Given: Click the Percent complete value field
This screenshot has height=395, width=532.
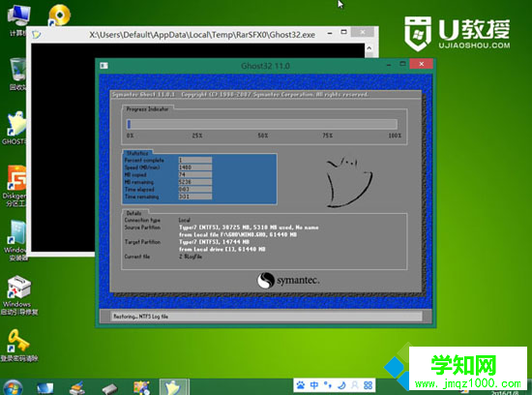Looking at the screenshot, I should 195,160.
